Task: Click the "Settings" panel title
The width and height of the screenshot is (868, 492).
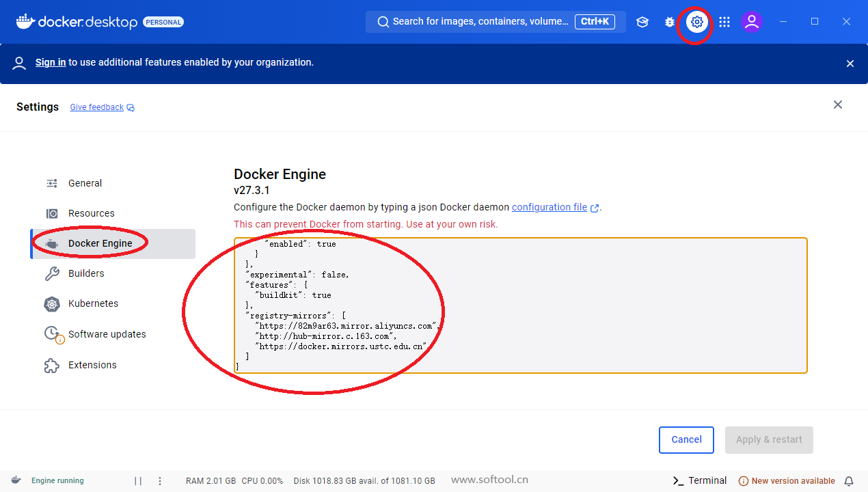Action: click(x=38, y=107)
